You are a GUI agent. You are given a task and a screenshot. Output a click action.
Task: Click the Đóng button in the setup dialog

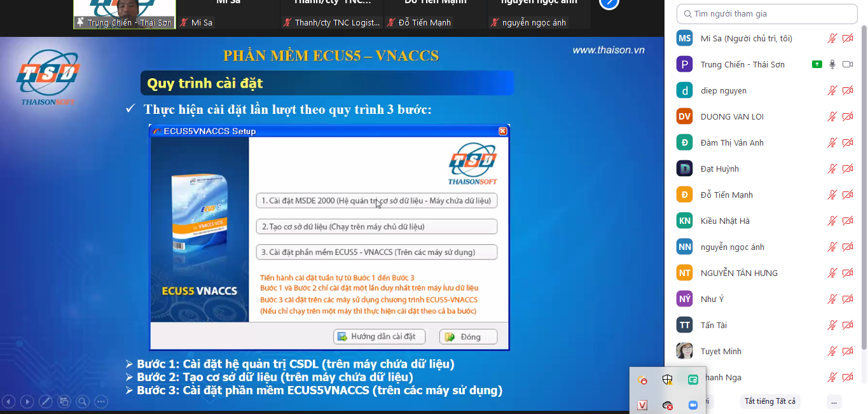click(467, 336)
